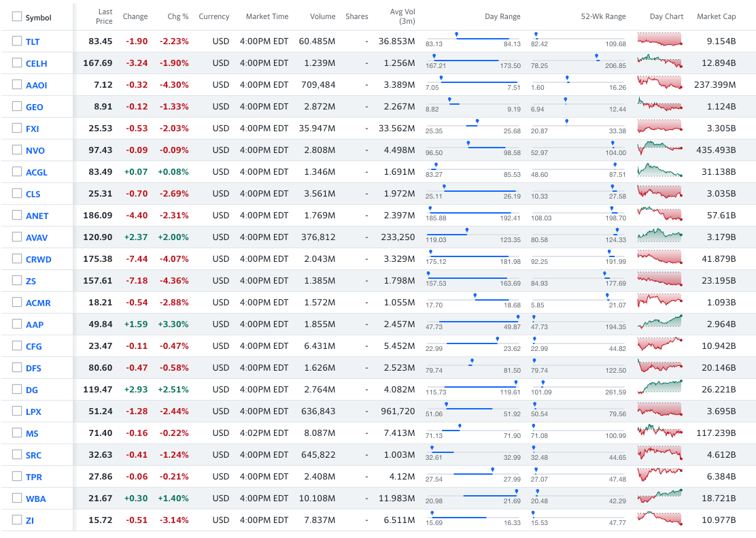Sort by the Avg Vol (3m) header

click(402, 16)
